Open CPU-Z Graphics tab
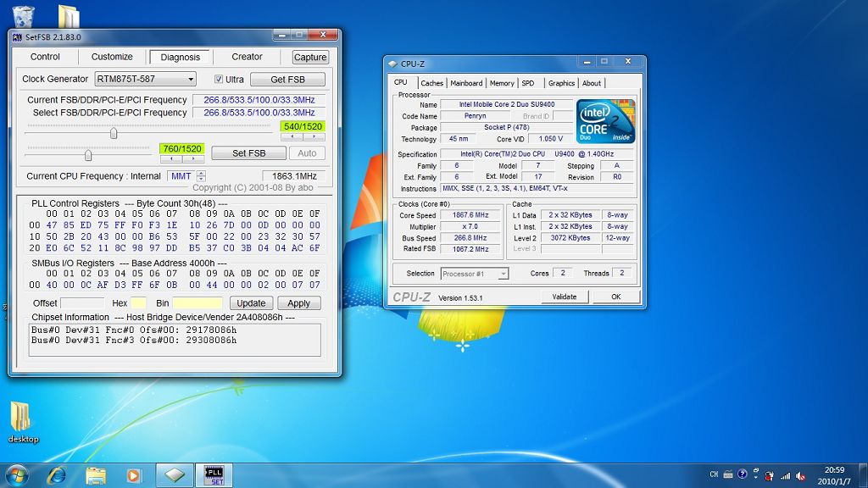 coord(561,83)
